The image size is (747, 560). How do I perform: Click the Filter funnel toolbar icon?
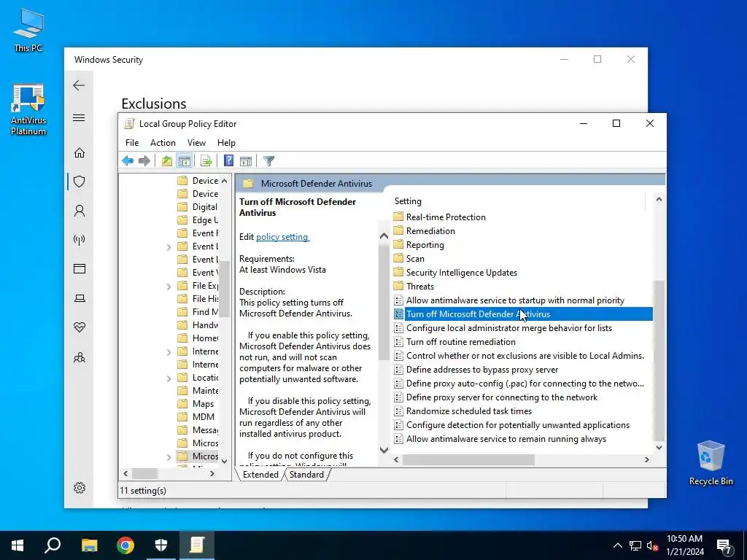point(268,161)
